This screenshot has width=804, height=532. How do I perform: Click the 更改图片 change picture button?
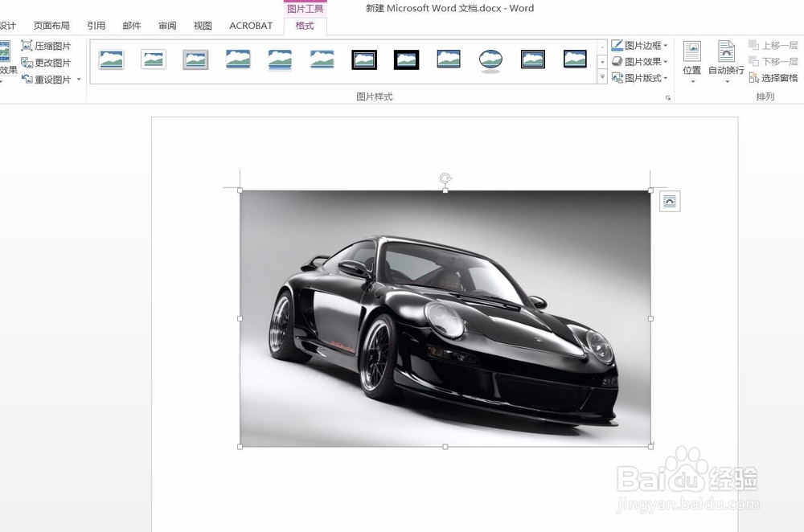point(46,63)
